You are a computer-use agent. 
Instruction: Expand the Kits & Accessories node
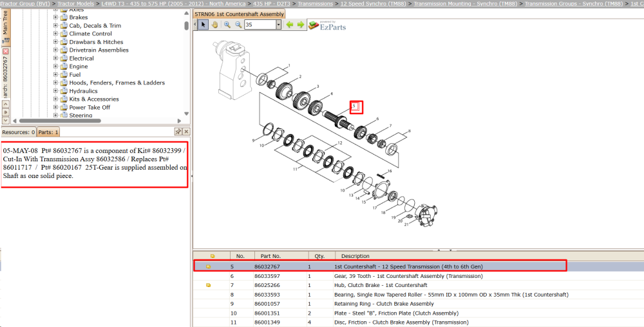pyautogui.click(x=55, y=99)
